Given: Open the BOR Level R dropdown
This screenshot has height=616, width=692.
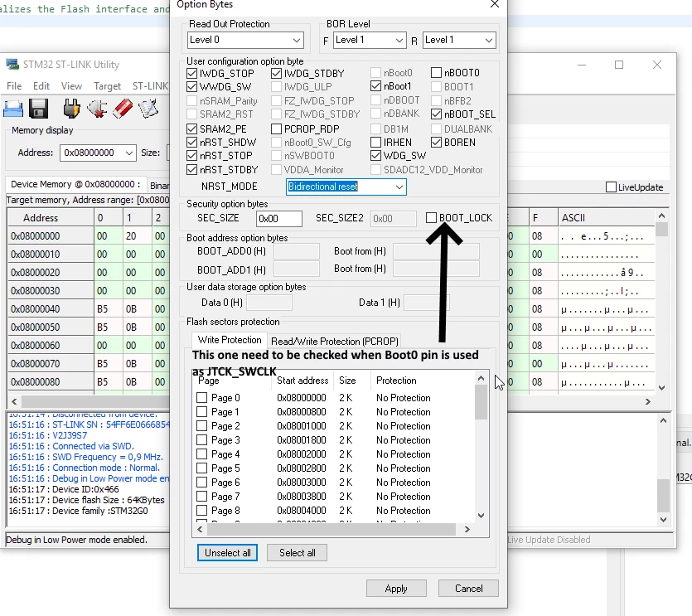Looking at the screenshot, I should 459,40.
